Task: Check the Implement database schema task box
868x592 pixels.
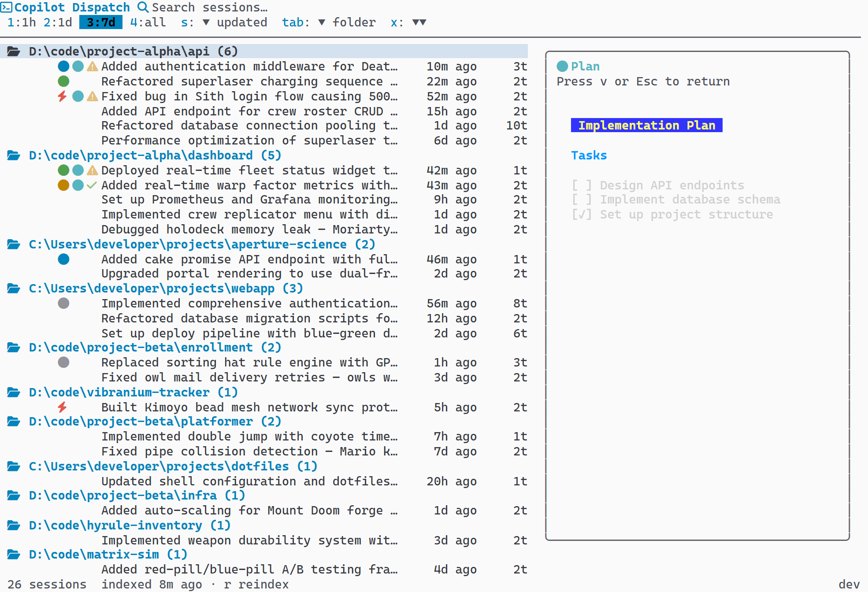Action: 582,200
